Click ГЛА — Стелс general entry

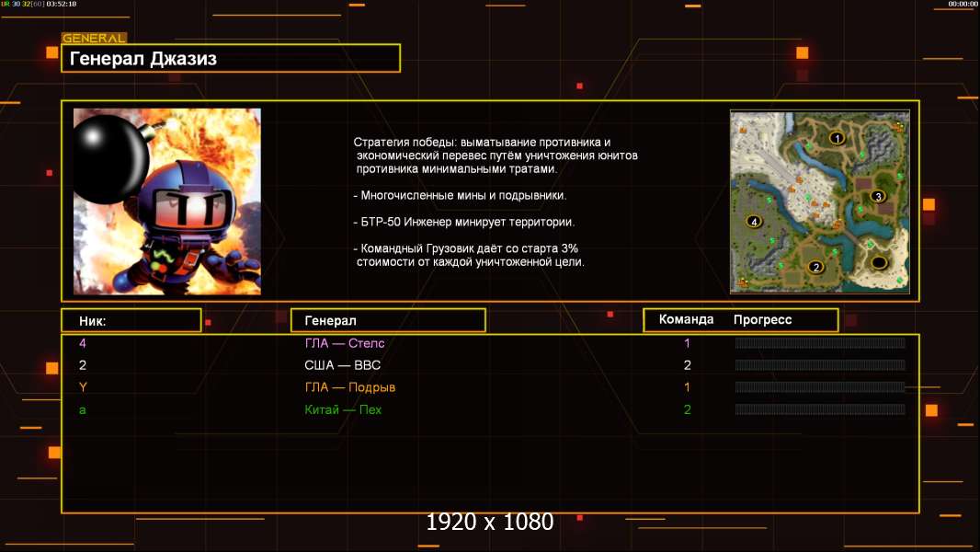pyautogui.click(x=345, y=343)
